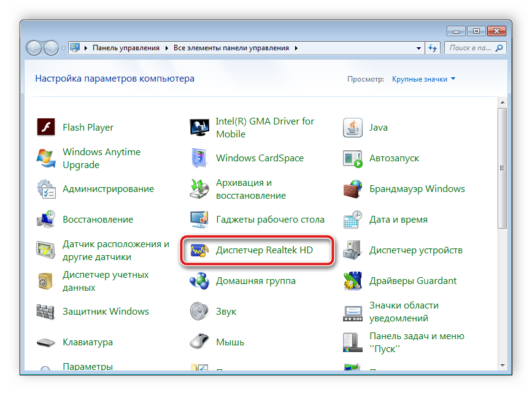This screenshot has width=532, height=395.
Task: Open the Flash Player icon
Action: point(47,128)
